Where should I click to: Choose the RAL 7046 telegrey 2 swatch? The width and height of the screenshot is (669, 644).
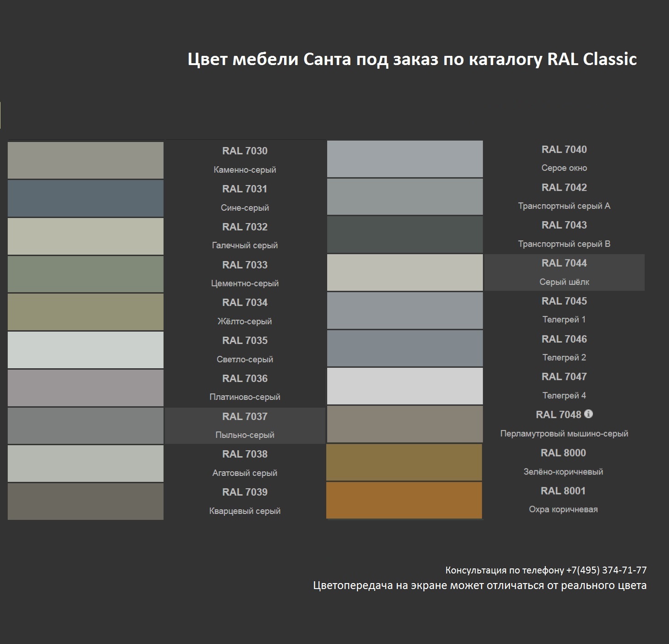[405, 348]
